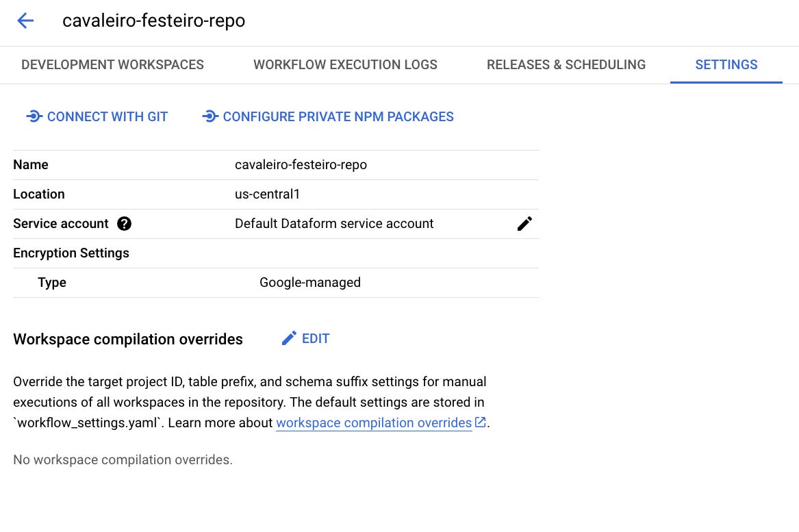The height and width of the screenshot is (532, 799).
Task: Click the Workspace compilation overrides heading
Action: pos(128,340)
